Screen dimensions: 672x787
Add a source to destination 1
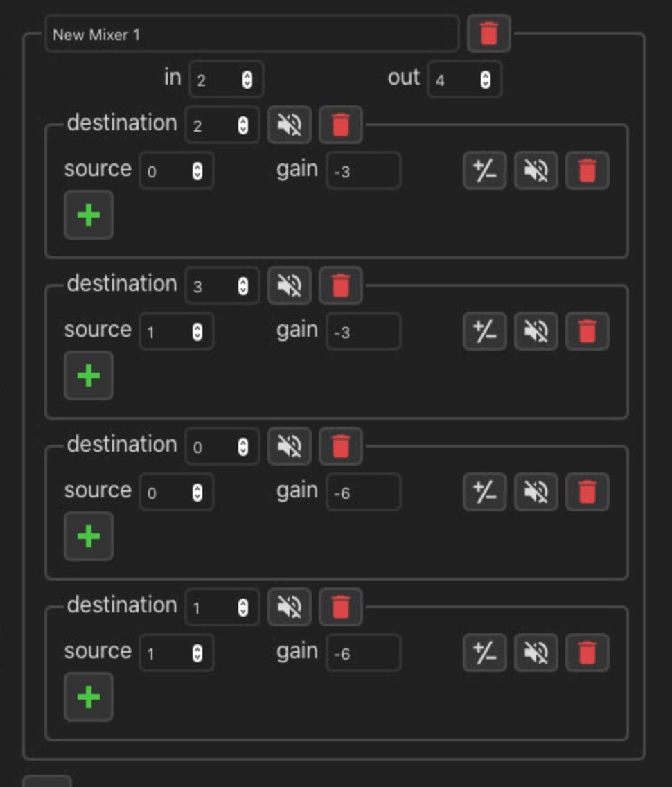coord(88,697)
